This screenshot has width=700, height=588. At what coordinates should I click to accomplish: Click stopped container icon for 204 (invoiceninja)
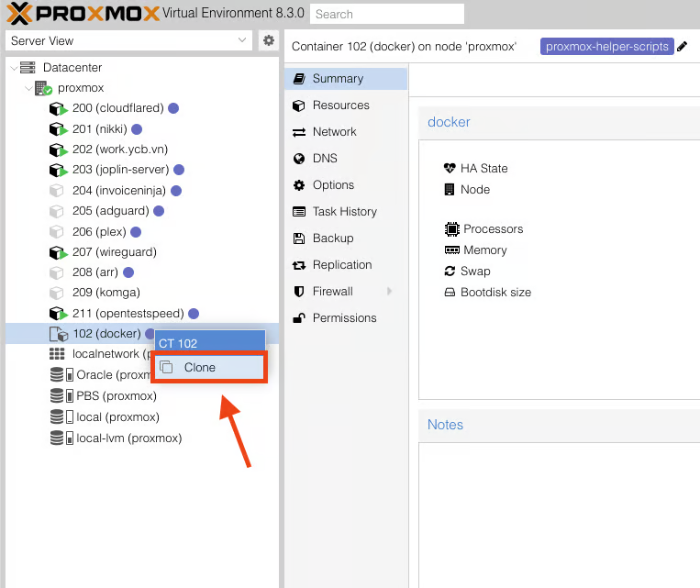pyautogui.click(x=56, y=191)
